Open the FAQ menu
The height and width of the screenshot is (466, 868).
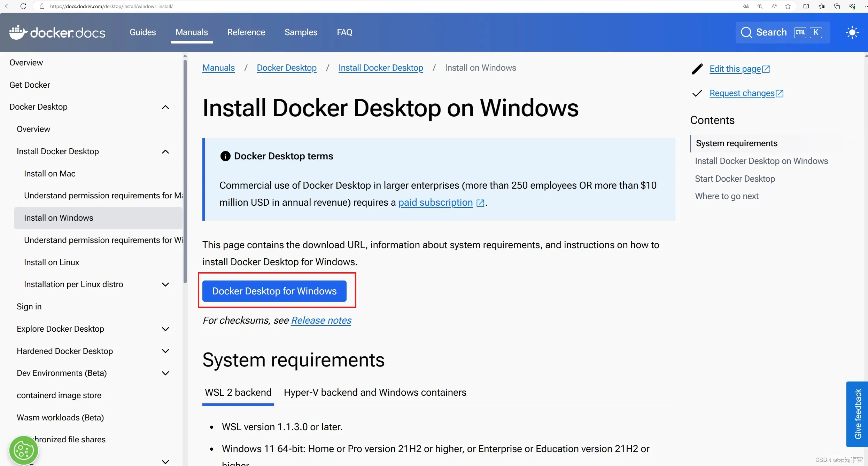click(x=344, y=32)
